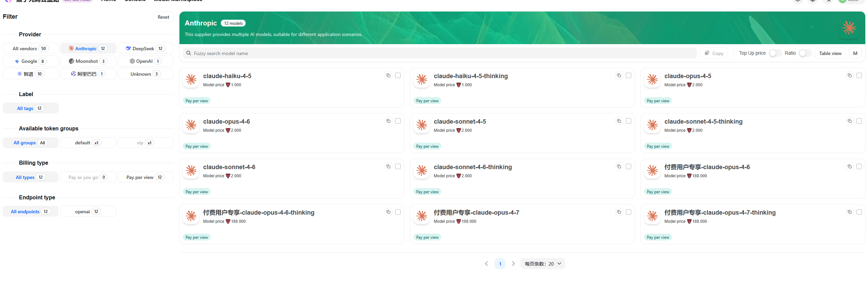Select the claude-sonnet-4-5 checkbox

click(629, 121)
